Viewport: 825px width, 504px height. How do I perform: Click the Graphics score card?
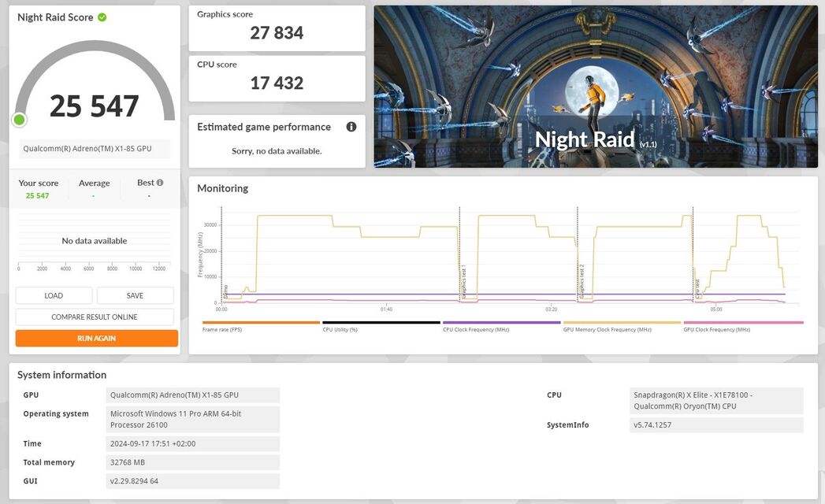[277, 28]
